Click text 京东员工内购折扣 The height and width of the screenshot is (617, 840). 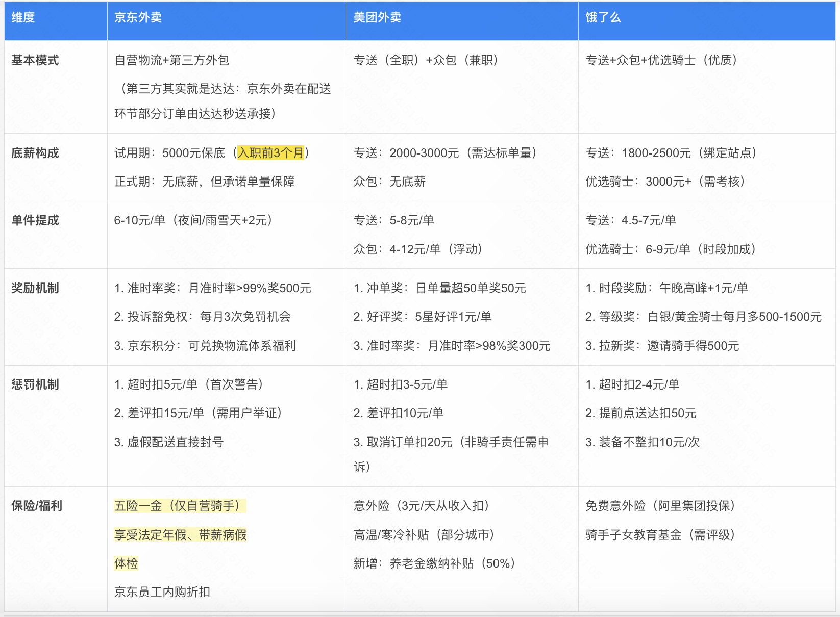pyautogui.click(x=162, y=592)
